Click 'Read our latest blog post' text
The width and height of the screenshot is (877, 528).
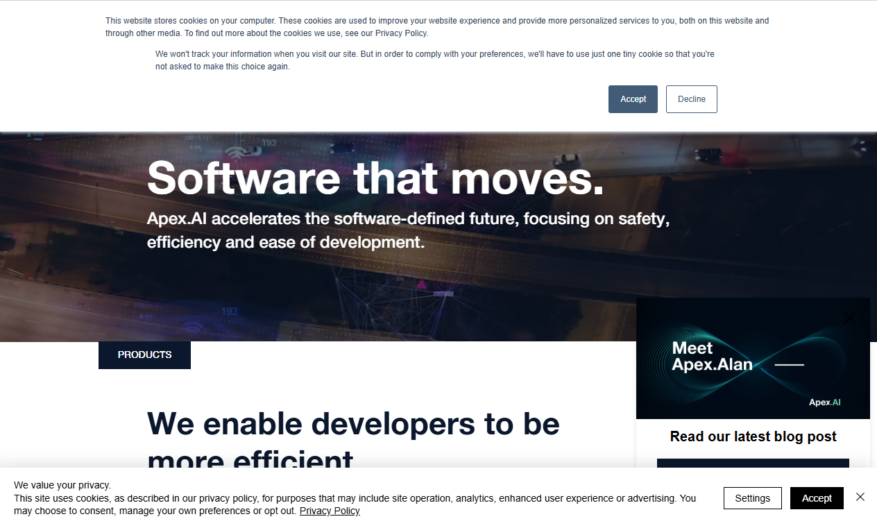point(753,436)
